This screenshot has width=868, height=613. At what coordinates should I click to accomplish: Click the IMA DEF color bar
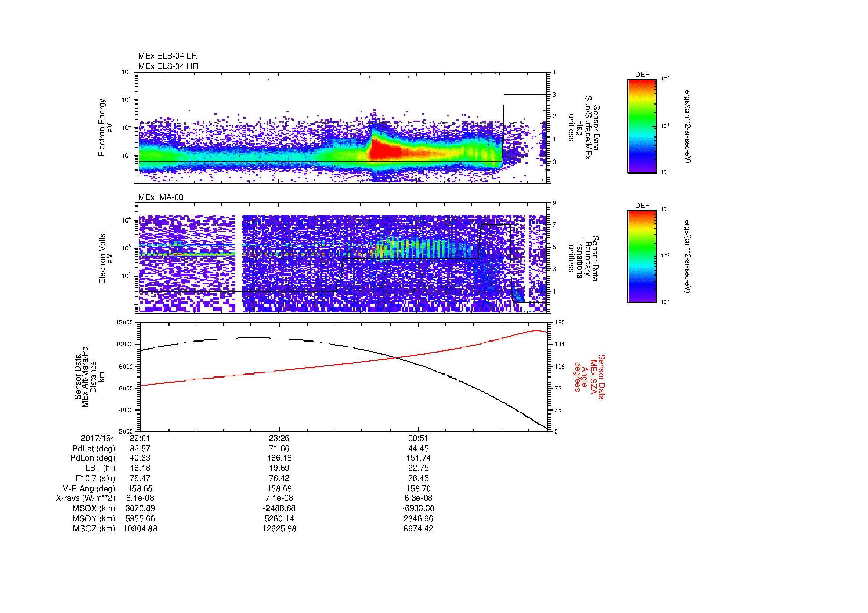coord(642,257)
